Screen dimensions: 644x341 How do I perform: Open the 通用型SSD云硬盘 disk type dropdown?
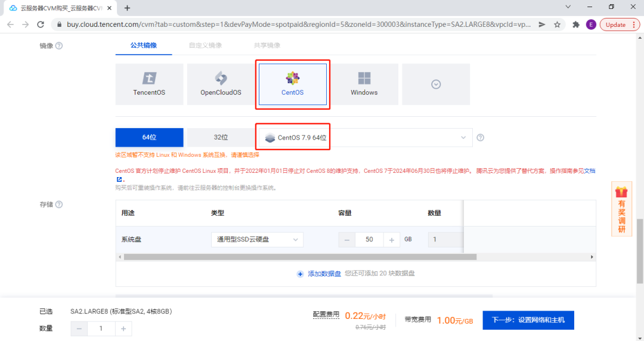point(257,240)
